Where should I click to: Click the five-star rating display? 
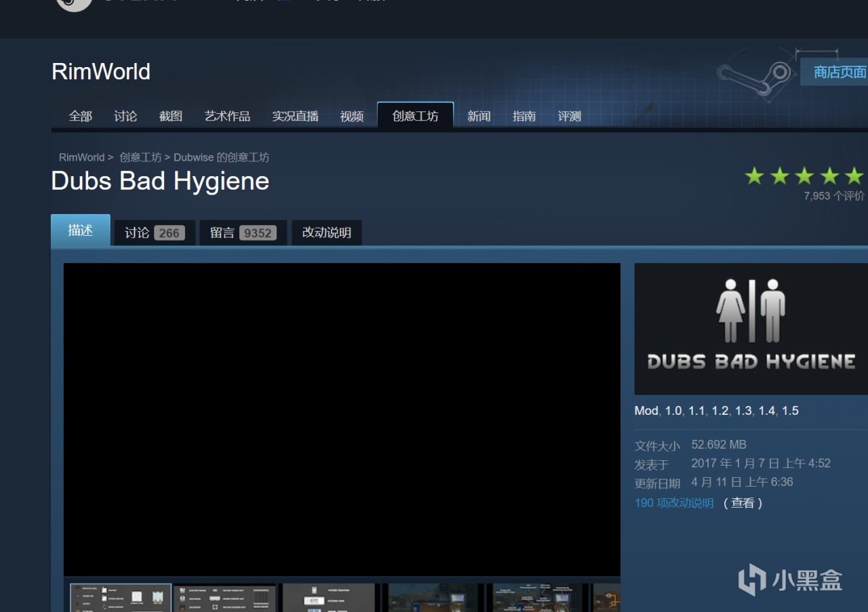(x=804, y=176)
